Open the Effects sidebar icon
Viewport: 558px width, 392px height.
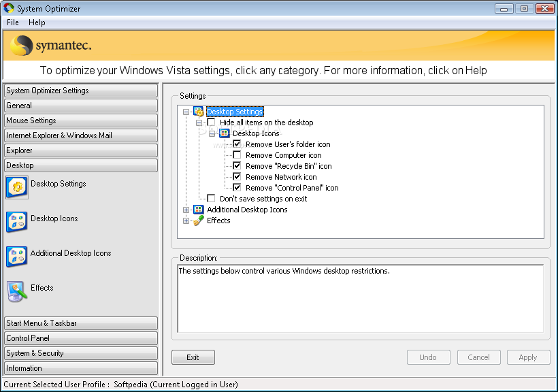pos(17,291)
